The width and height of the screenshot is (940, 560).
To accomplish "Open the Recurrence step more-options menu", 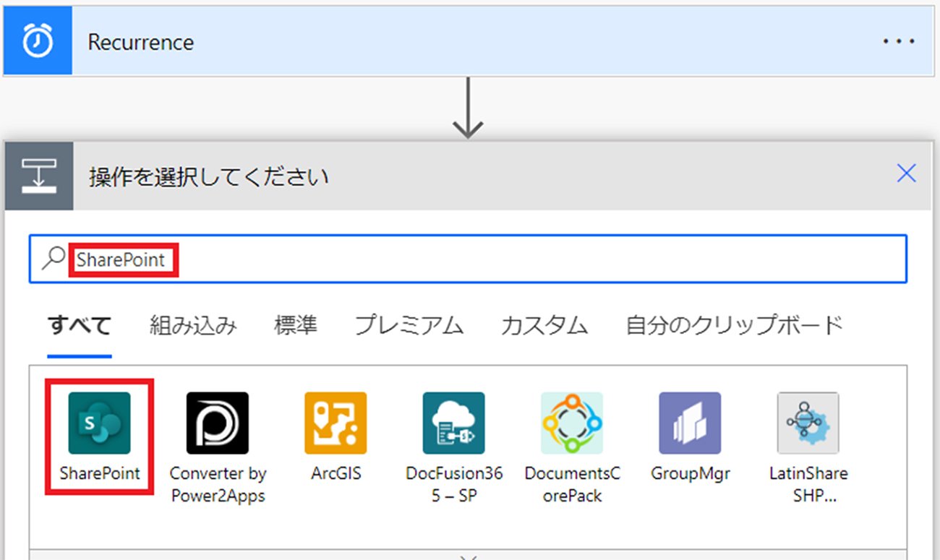I will tap(899, 41).
